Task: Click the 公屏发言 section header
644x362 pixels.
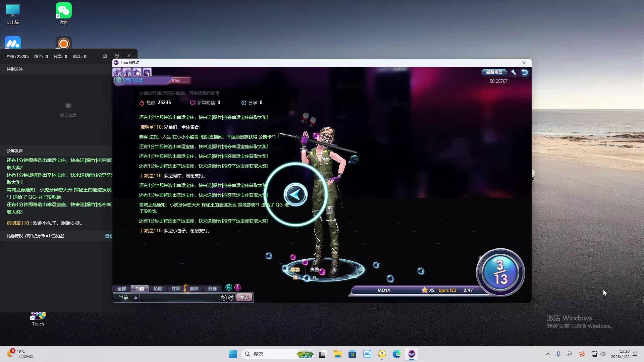Action: pos(15,151)
